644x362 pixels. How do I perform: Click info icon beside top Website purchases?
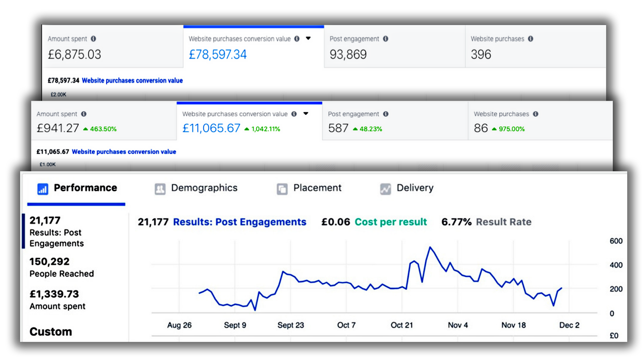pos(531,39)
